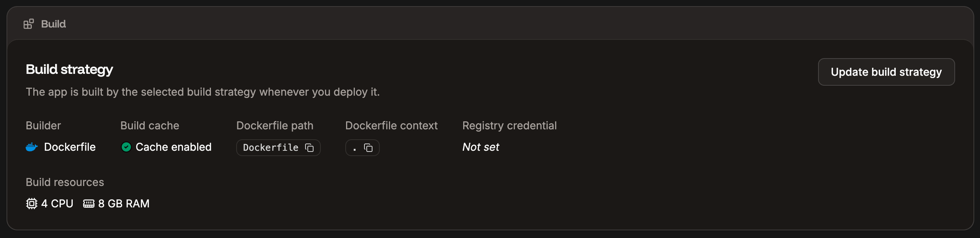Copy the Dockerfile path using its copy icon
Viewport: 980px width, 238px height.
(309, 148)
